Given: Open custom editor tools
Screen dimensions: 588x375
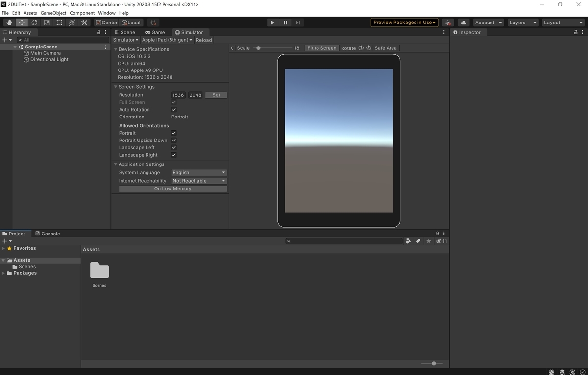Looking at the screenshot, I should point(84,23).
